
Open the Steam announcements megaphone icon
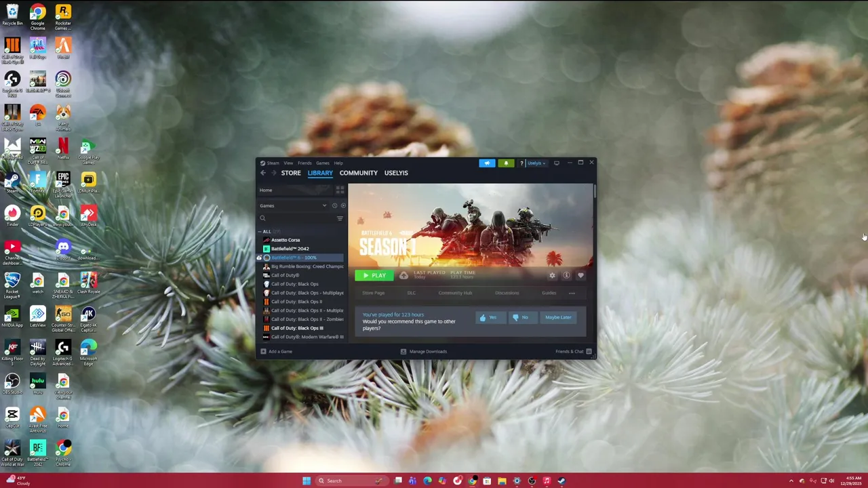[x=487, y=163]
